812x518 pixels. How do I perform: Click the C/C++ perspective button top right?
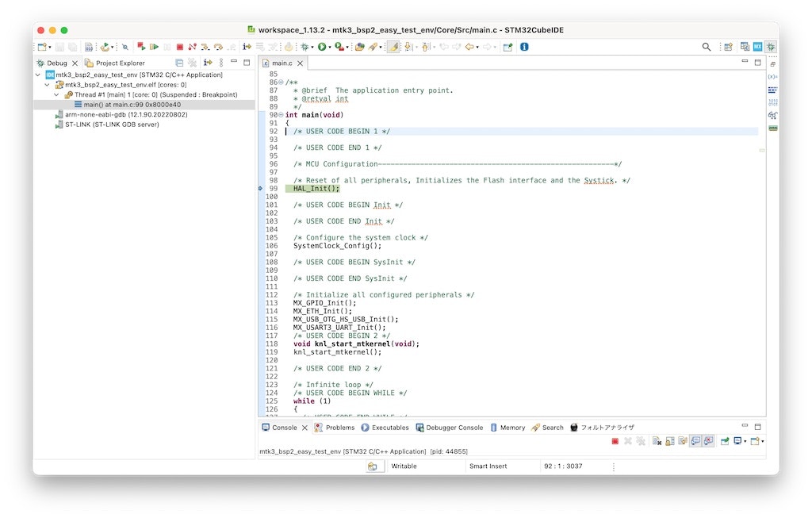(745, 46)
